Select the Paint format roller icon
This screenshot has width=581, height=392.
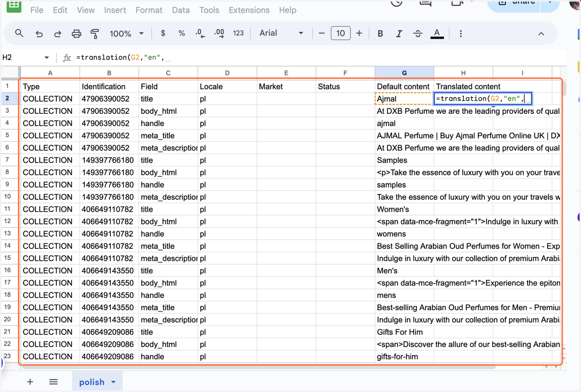click(x=95, y=33)
